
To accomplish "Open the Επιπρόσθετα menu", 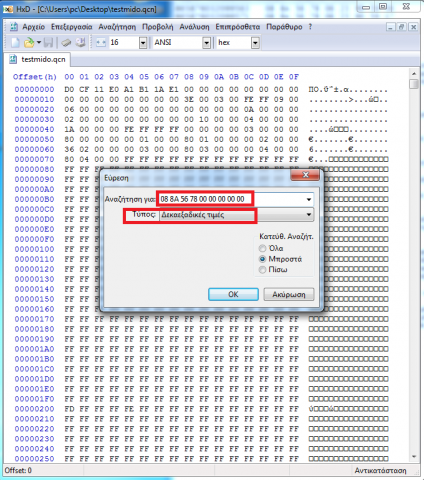I will click(238, 27).
